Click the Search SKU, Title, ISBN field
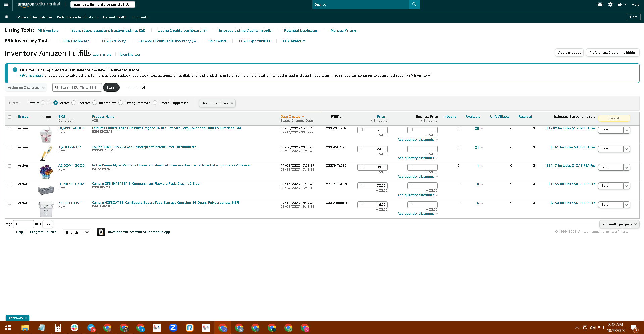 [77, 88]
